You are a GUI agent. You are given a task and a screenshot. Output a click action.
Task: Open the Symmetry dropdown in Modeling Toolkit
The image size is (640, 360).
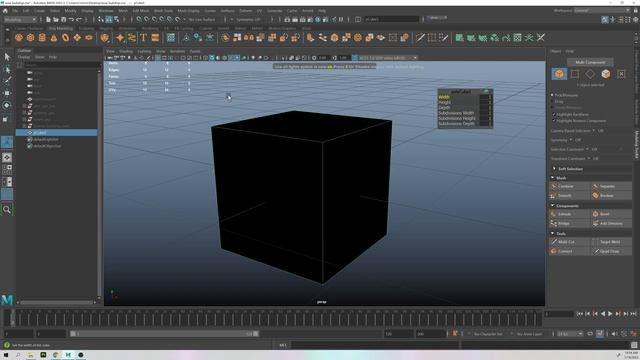point(571,140)
